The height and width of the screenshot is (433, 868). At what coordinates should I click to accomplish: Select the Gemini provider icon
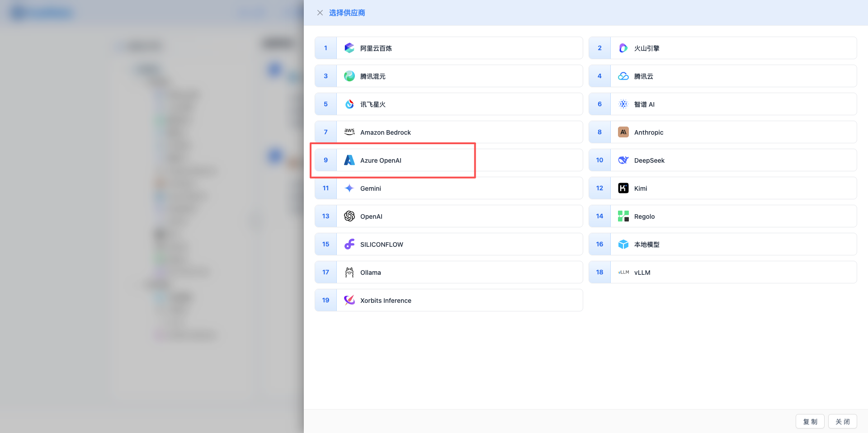tap(349, 188)
